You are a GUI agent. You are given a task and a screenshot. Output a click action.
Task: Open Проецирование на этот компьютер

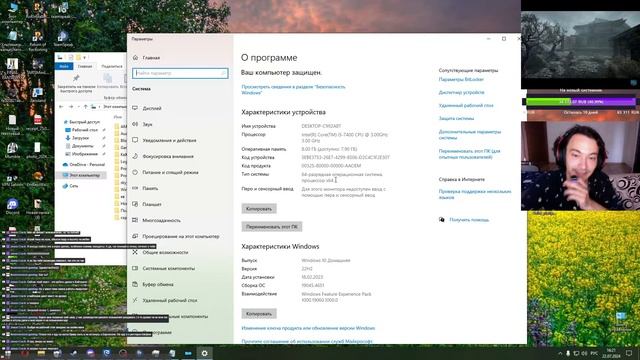coord(176,236)
